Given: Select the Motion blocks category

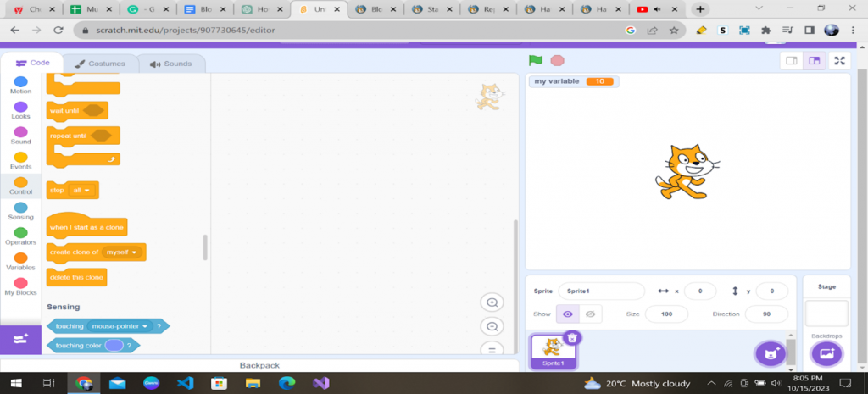Looking at the screenshot, I should tap(20, 85).
